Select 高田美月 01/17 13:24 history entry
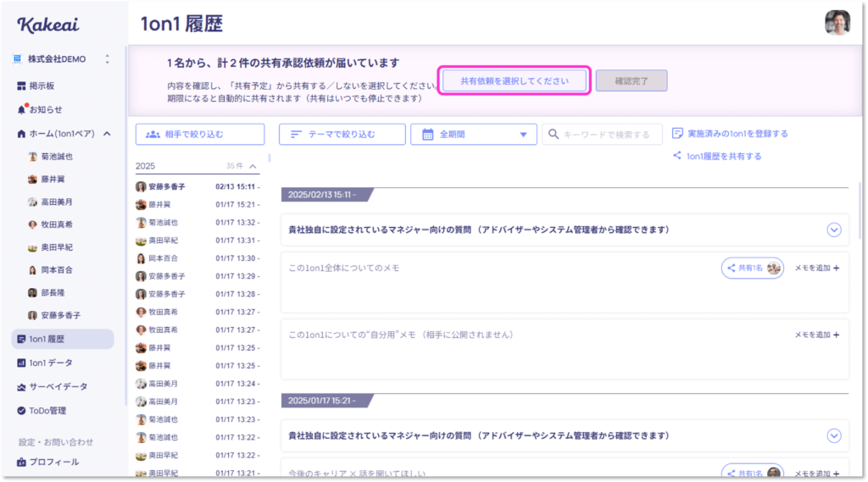Image resolution: width=868 pixels, height=482 pixels. click(198, 384)
